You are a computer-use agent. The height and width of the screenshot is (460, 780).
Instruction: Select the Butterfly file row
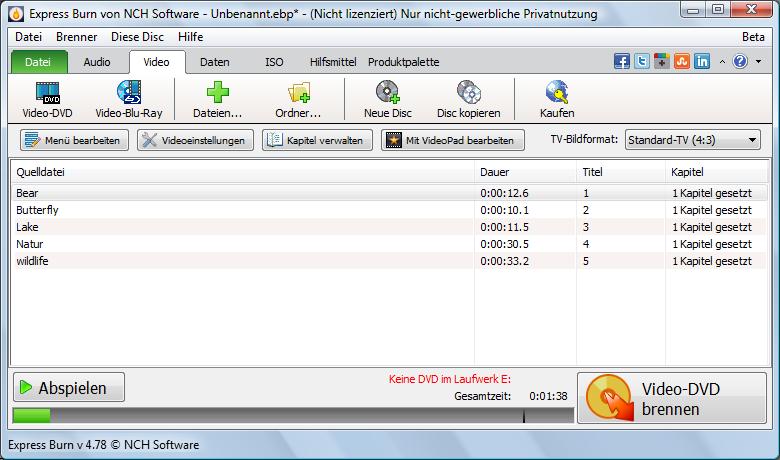(389, 210)
